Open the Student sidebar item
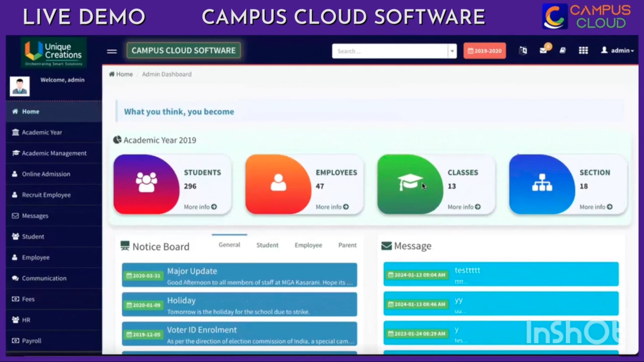 (54, 237)
